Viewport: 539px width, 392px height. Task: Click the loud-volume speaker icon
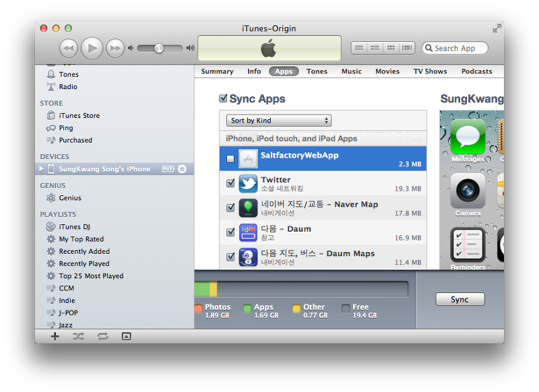tap(190, 48)
